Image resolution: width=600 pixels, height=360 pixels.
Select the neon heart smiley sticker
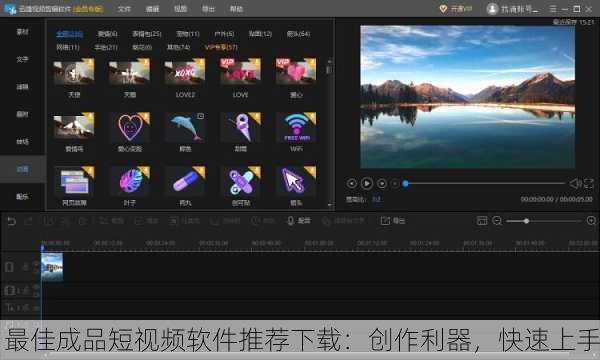pyautogui.click(x=130, y=127)
